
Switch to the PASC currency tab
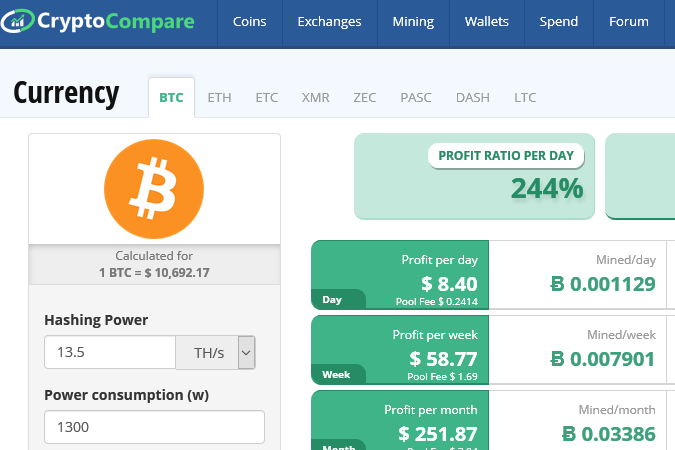[416, 98]
